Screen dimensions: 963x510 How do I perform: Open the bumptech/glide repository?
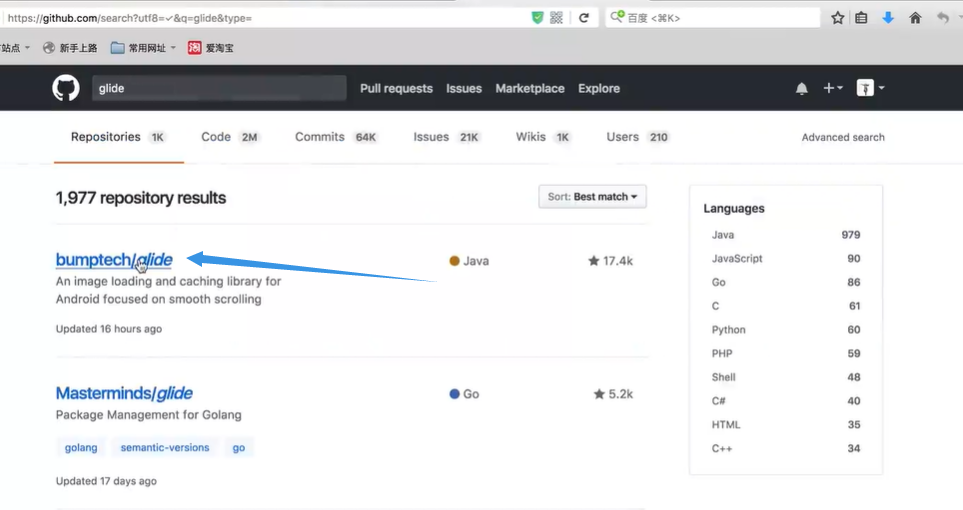tap(114, 260)
